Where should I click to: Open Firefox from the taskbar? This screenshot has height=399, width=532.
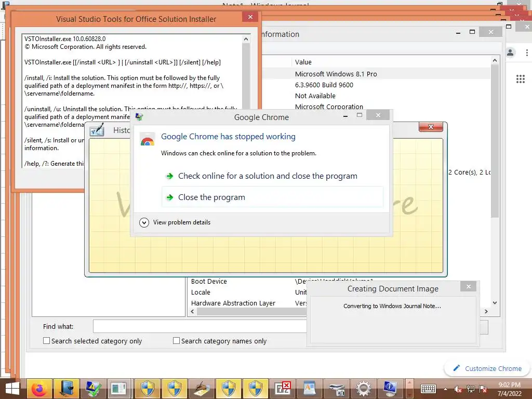click(39, 389)
